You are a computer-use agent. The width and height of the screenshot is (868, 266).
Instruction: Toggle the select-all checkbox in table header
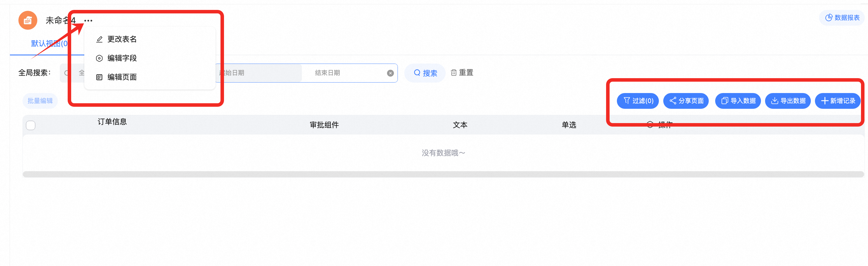tap(31, 125)
